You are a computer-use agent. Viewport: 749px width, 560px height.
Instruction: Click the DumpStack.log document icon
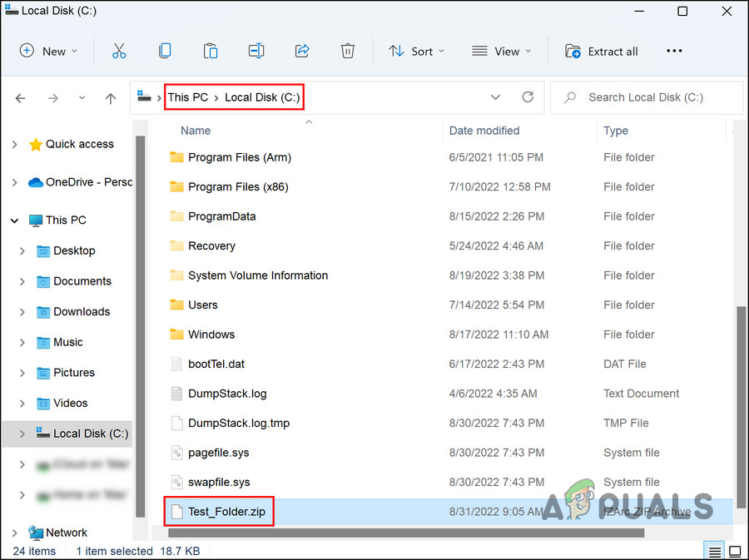pyautogui.click(x=176, y=394)
